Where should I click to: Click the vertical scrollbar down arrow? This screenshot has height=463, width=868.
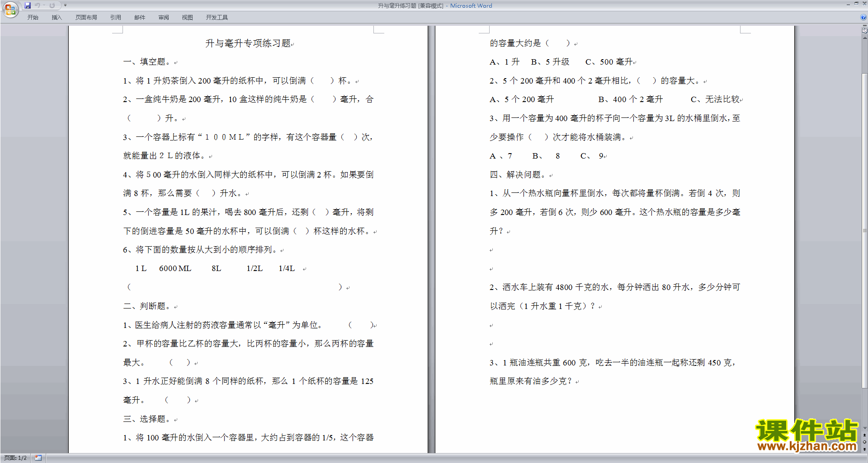(864, 428)
